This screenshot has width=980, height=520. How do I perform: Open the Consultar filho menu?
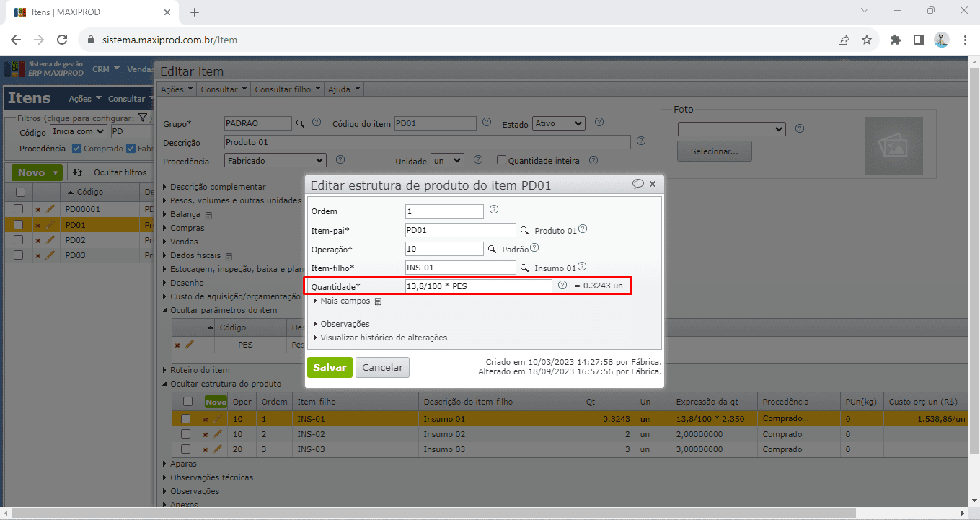click(288, 89)
